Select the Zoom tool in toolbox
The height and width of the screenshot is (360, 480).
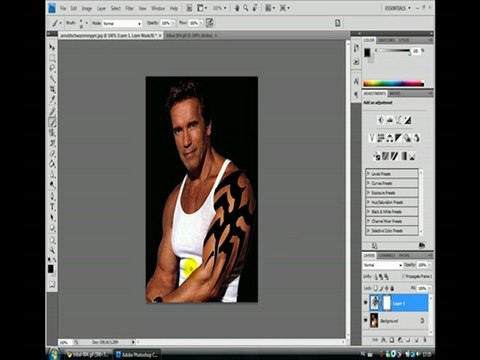[x=52, y=249]
